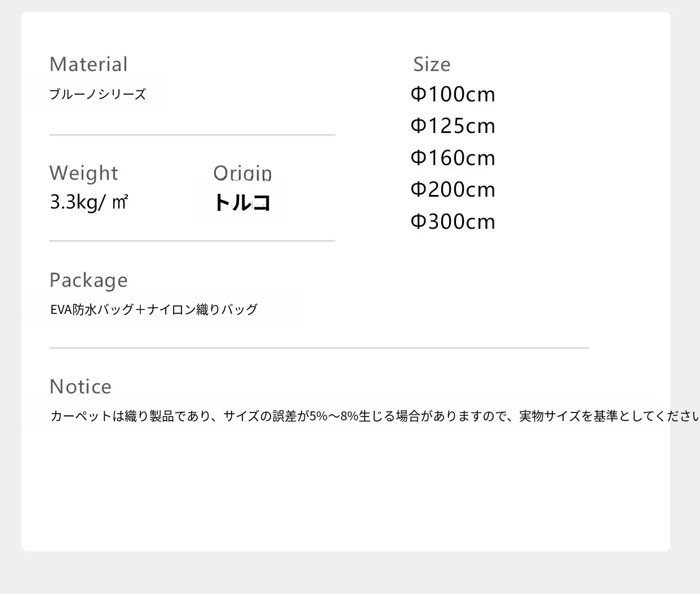Select the Φ300cm size option
The width and height of the screenshot is (700, 594).
coord(453,221)
